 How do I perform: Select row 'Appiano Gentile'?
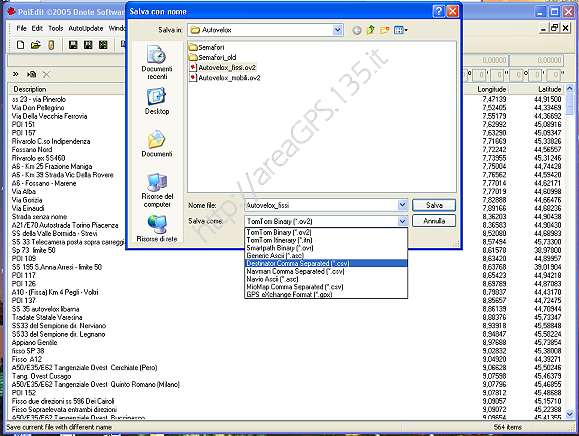point(34,342)
